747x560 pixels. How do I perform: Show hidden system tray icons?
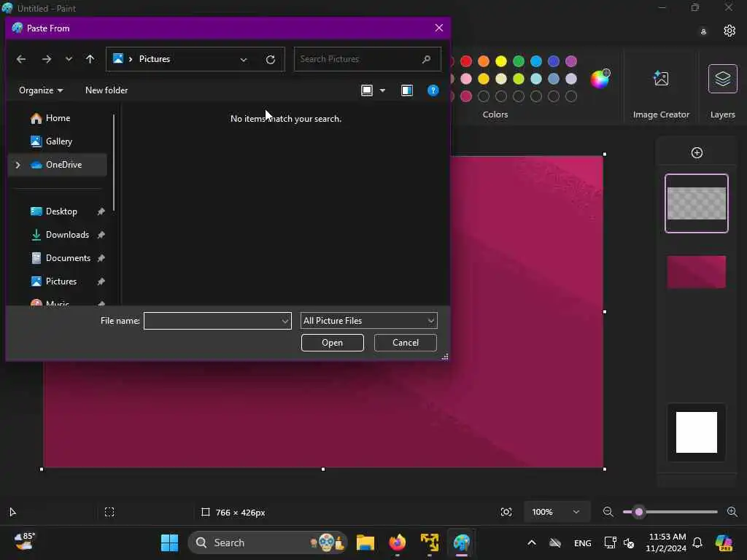tap(532, 542)
